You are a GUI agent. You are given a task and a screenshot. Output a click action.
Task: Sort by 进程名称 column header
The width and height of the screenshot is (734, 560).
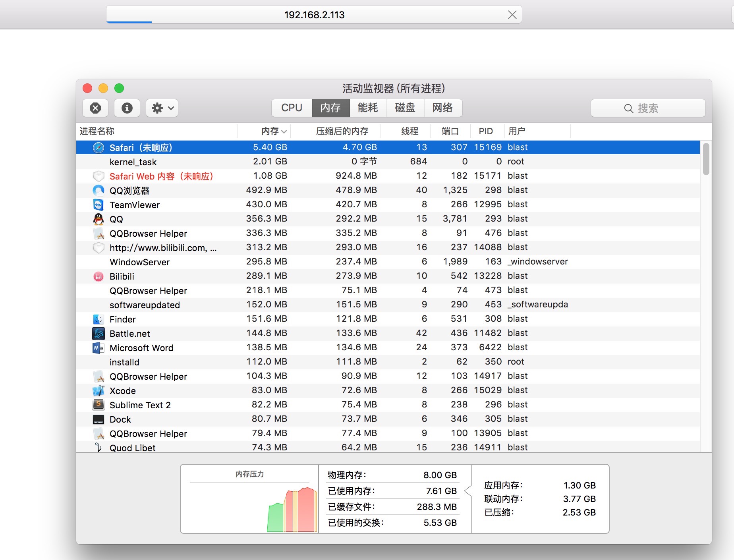[157, 131]
